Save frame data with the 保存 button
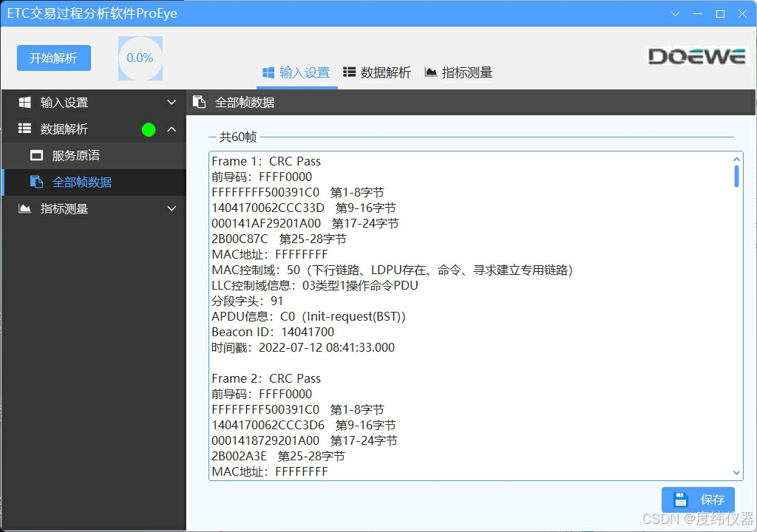This screenshot has height=532, width=757. pos(698,499)
